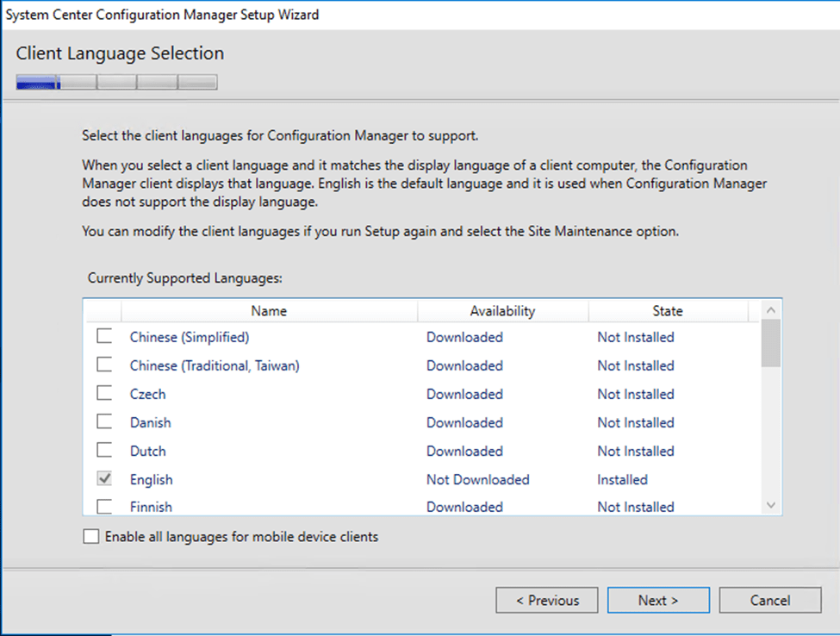Click the Next button
This screenshot has height=636, width=840.
point(658,601)
